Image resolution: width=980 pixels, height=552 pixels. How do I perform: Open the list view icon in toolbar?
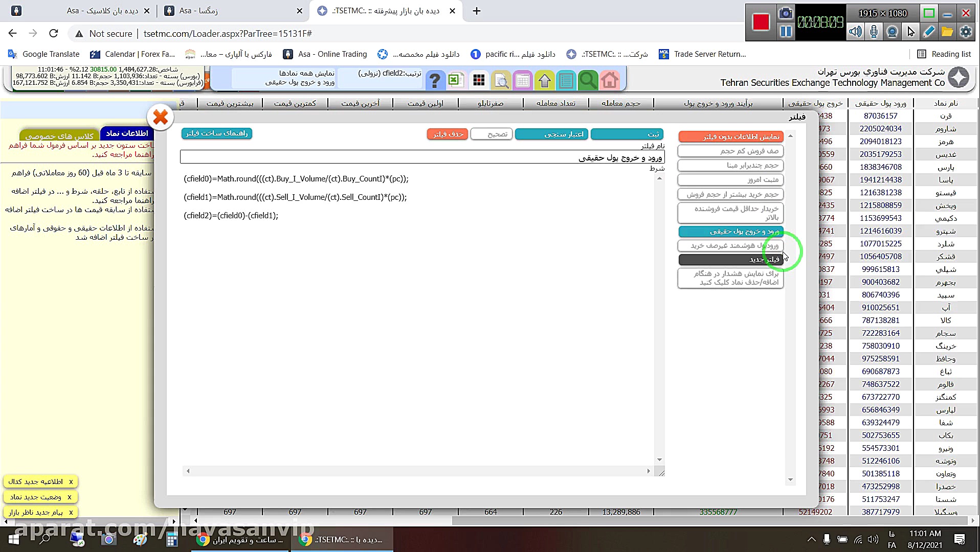click(566, 80)
